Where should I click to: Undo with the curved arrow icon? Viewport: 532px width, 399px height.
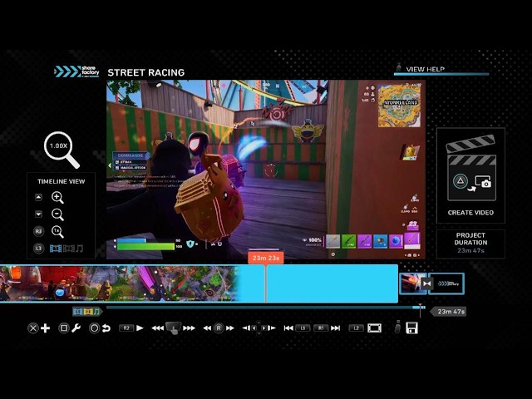click(x=106, y=328)
